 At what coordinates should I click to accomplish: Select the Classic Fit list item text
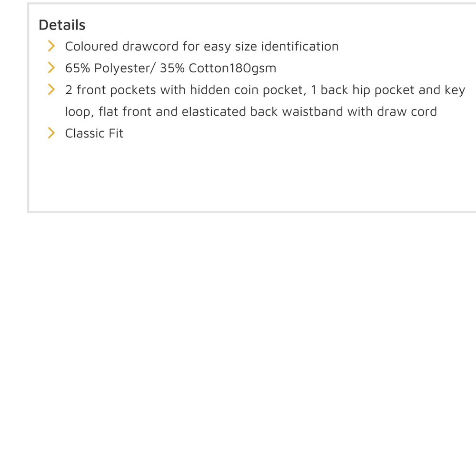(x=94, y=133)
